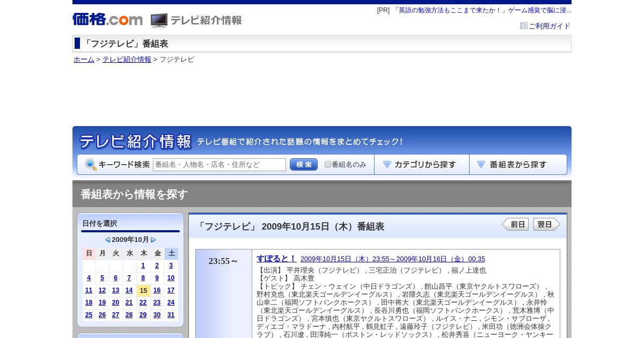Expand カテゴリから探す dropdown

point(422,165)
